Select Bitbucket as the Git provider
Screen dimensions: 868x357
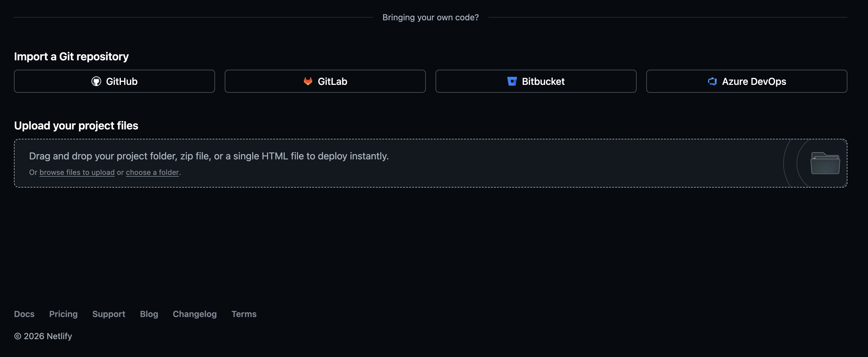[535, 81]
